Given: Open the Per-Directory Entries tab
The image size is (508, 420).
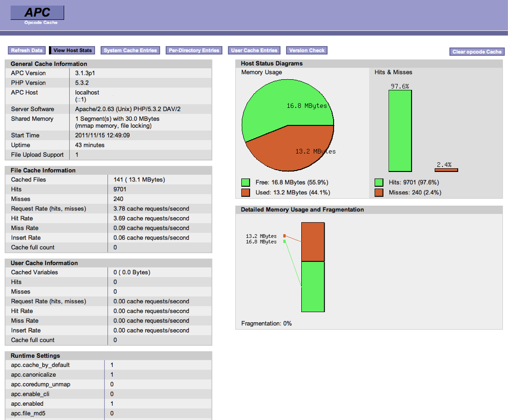Looking at the screenshot, I should point(194,50).
